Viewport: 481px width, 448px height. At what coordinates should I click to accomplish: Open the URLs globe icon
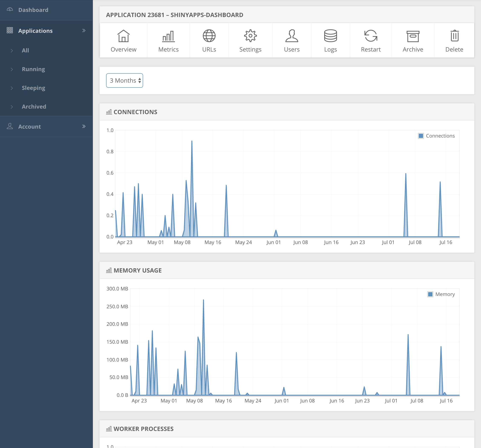(x=209, y=36)
